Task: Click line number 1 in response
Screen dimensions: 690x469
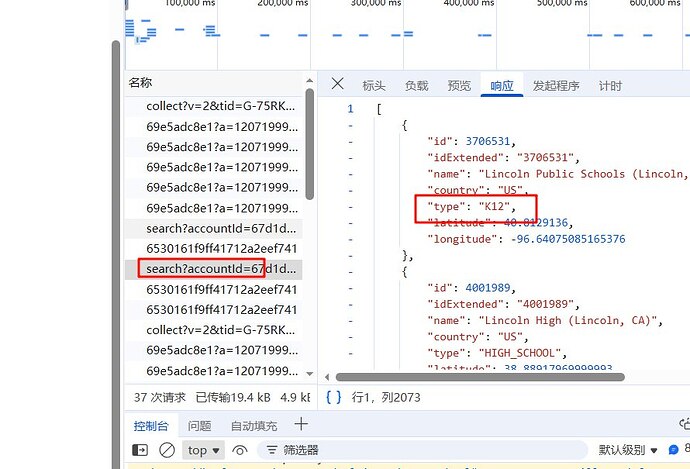Action: pyautogui.click(x=350, y=109)
